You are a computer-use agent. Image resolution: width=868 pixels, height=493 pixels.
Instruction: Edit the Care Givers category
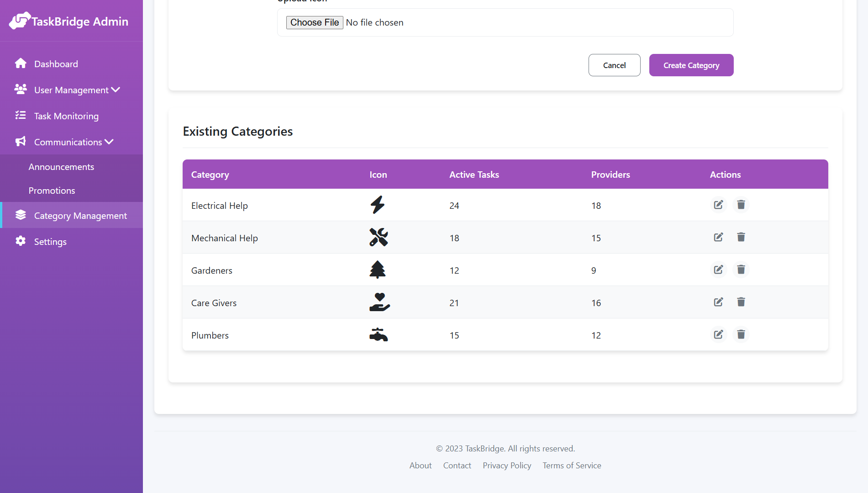[x=718, y=302]
